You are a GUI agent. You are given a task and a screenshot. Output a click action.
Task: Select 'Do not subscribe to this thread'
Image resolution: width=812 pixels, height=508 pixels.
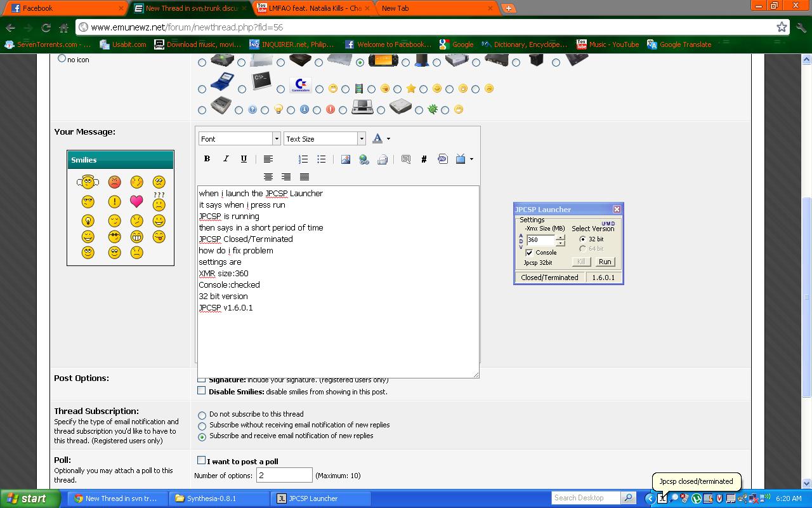[202, 415]
